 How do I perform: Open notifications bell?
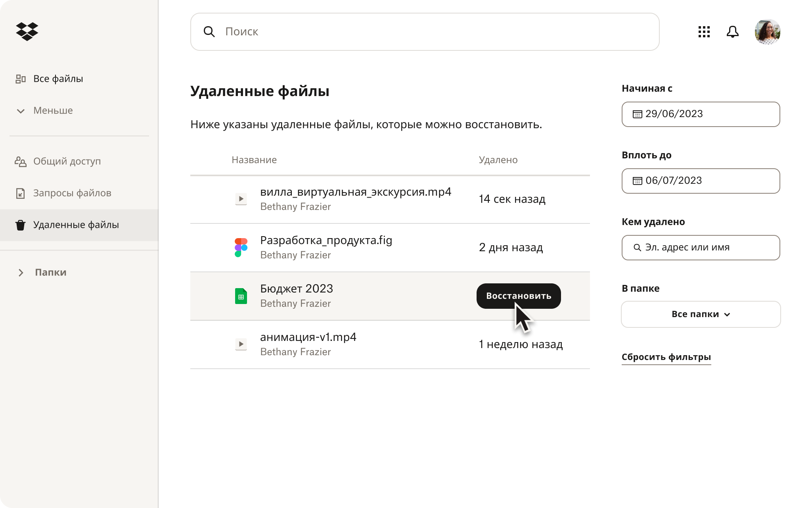point(732,32)
